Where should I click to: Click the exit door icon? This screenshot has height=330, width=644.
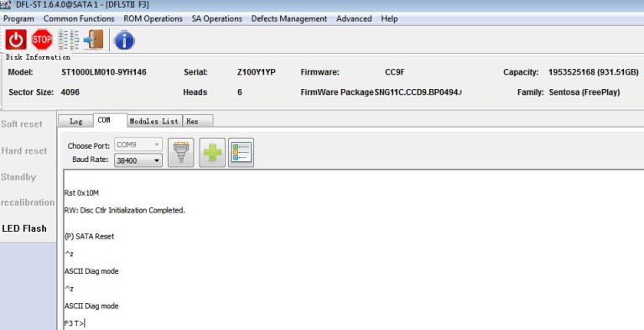coord(94,40)
